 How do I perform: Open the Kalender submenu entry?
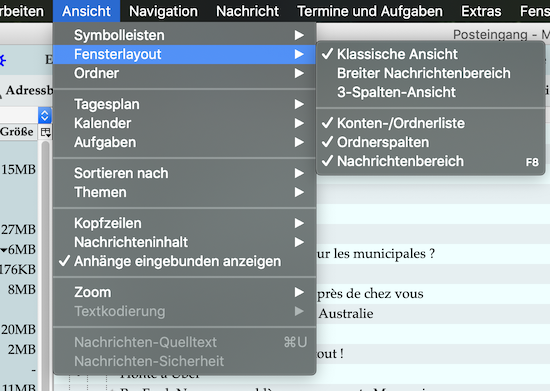coord(185,123)
